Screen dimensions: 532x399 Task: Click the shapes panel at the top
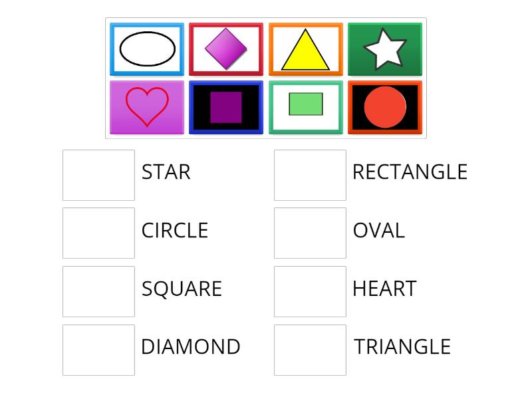pos(266,76)
